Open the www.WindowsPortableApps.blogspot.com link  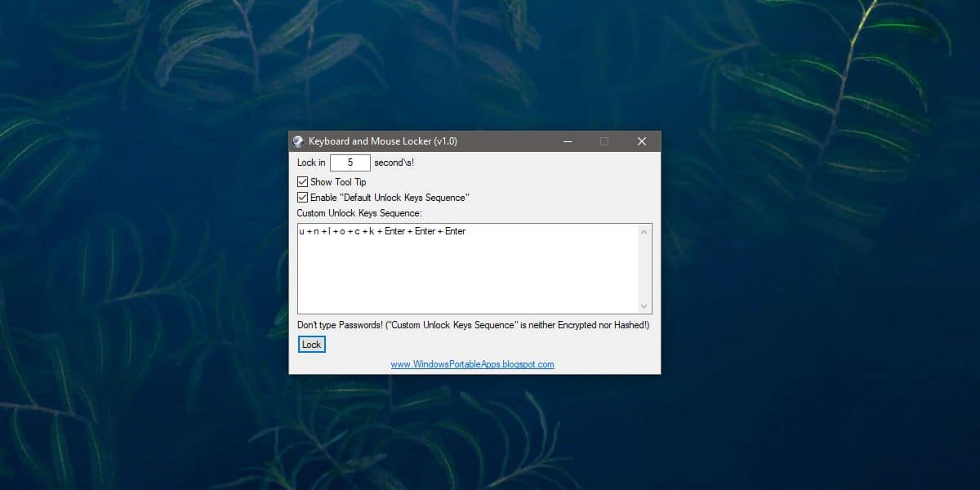(473, 364)
